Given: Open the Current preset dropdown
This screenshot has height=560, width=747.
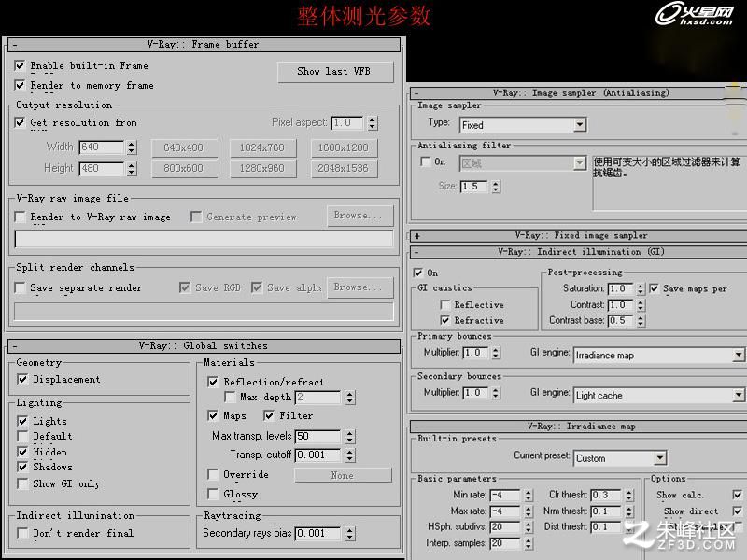Looking at the screenshot, I should pyautogui.click(x=659, y=458).
